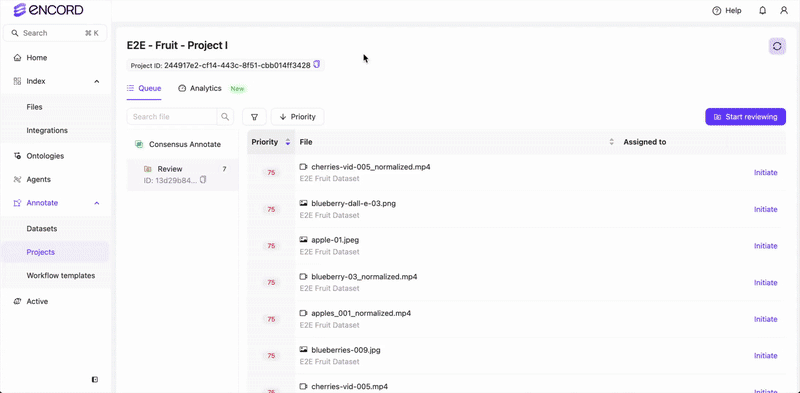Click video icon of cherries-vid-005_normalized.mp4
The height and width of the screenshot is (393, 800).
coord(304,167)
